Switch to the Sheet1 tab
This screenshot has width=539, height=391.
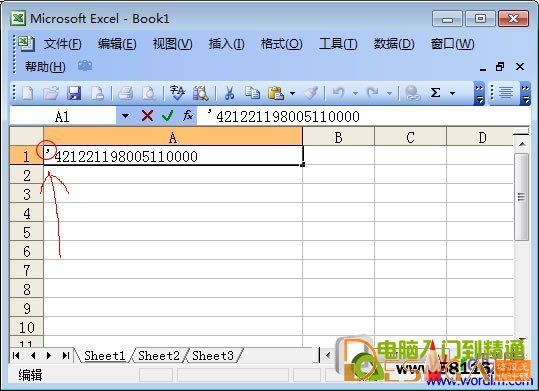click(104, 356)
